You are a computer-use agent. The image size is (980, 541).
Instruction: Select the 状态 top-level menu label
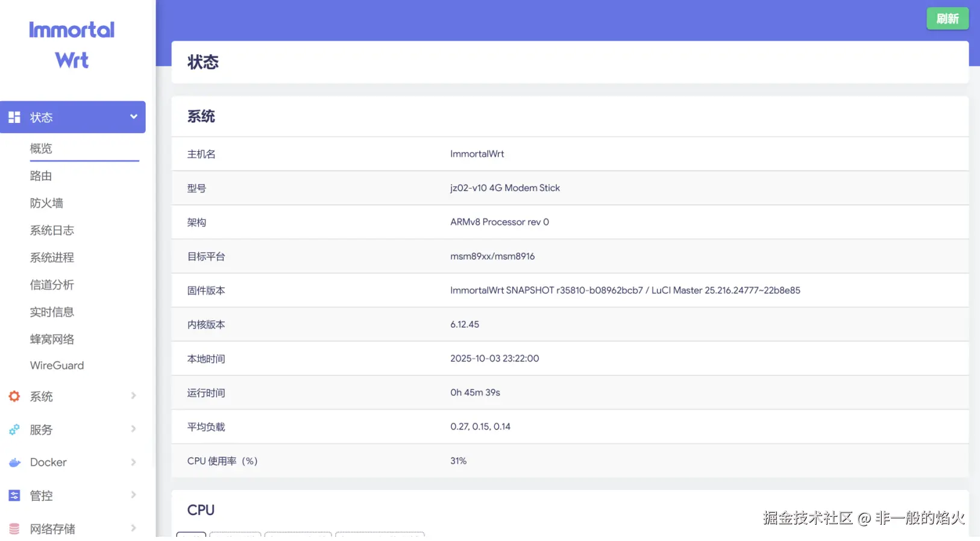[42, 117]
